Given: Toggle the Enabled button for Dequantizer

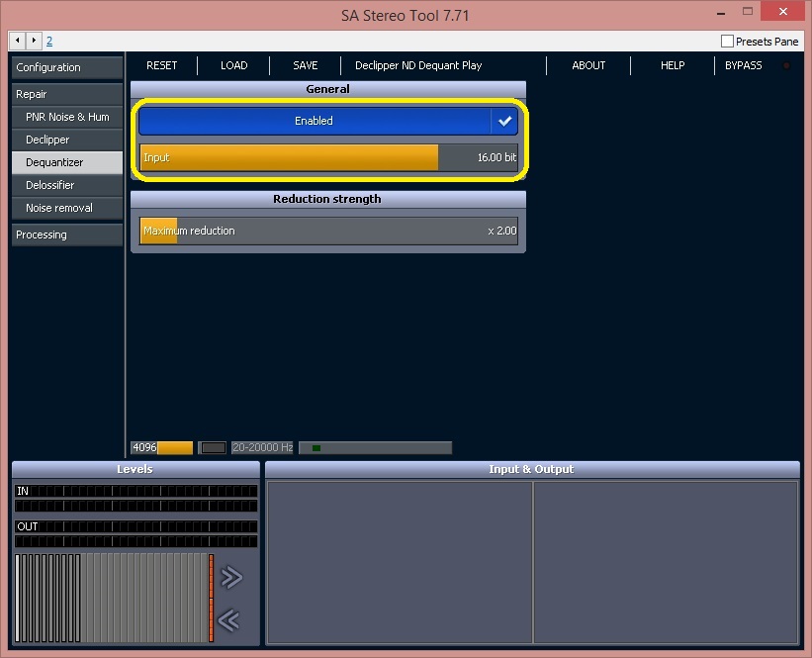Looking at the screenshot, I should [x=327, y=122].
